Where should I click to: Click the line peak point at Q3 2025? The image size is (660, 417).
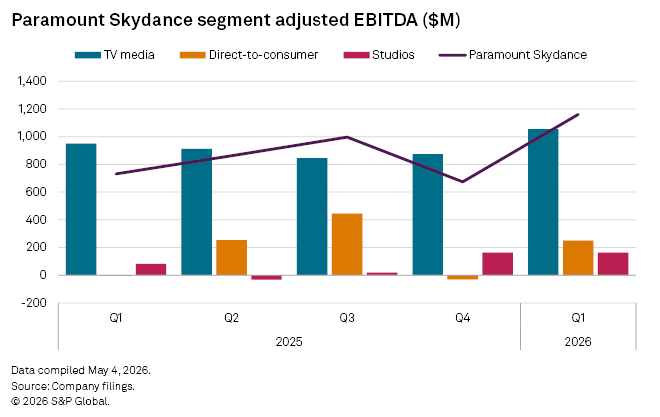coord(347,137)
